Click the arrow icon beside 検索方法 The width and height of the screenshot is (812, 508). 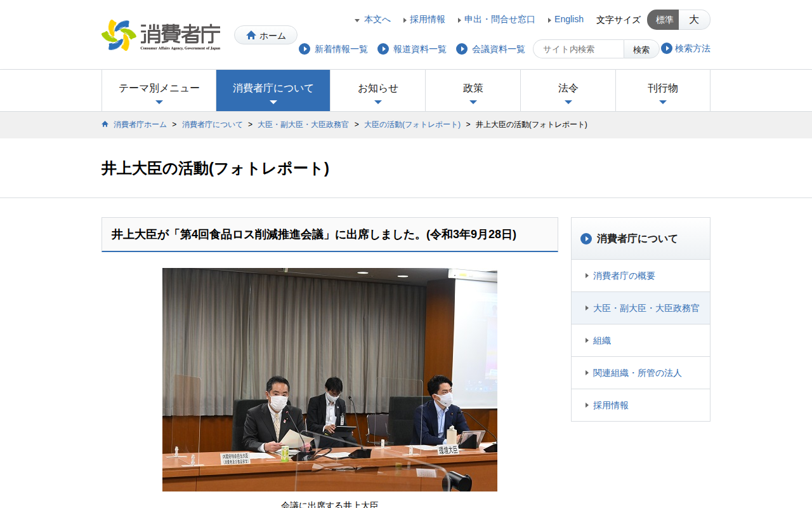click(667, 48)
